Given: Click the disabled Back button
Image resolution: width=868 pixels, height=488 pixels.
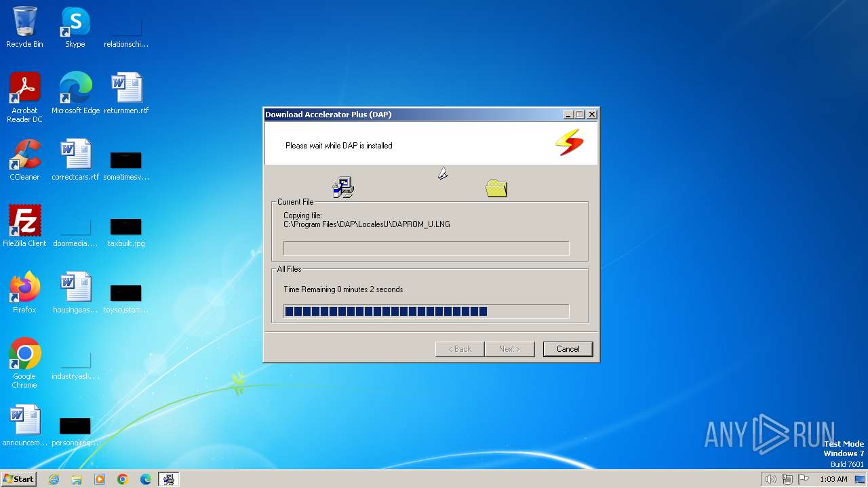Looking at the screenshot, I should [459, 349].
